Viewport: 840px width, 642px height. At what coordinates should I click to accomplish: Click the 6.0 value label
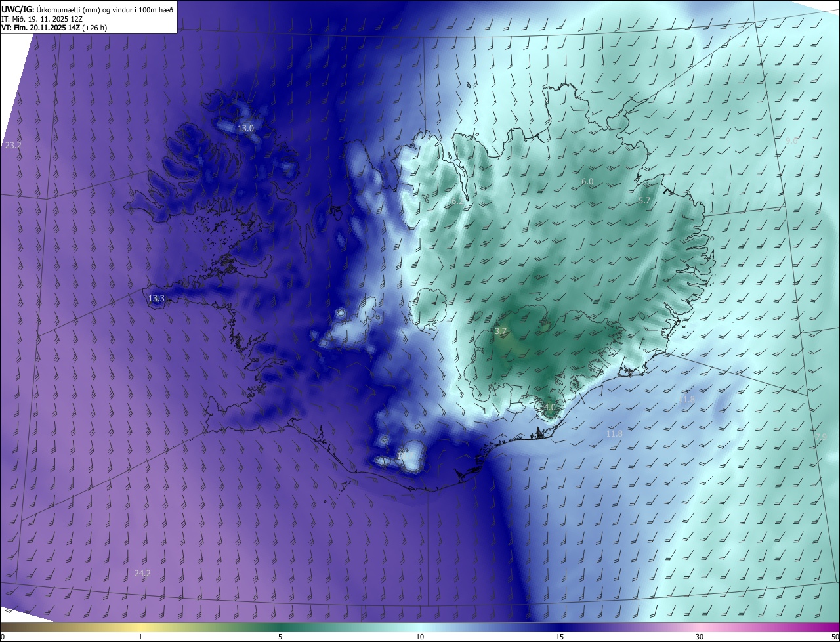click(587, 181)
